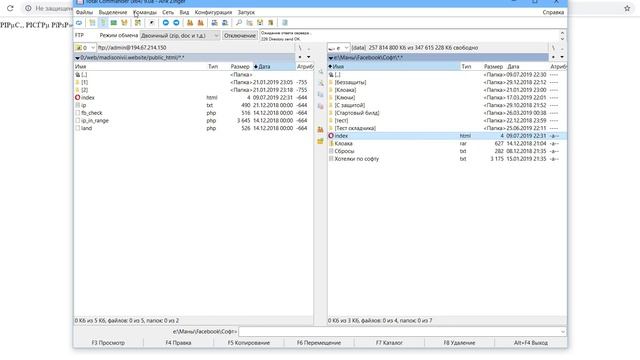Open the Multi-rename tool toolbar icon

(249, 23)
